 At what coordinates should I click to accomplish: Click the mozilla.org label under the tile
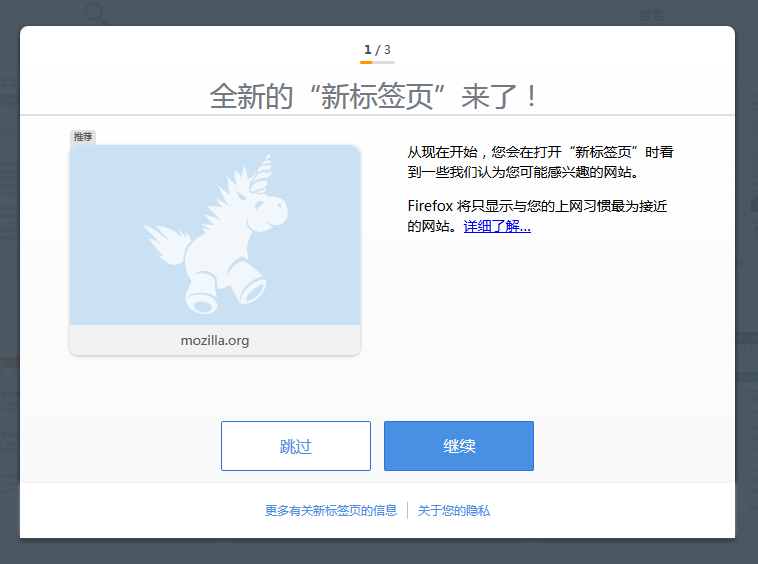coord(215,340)
